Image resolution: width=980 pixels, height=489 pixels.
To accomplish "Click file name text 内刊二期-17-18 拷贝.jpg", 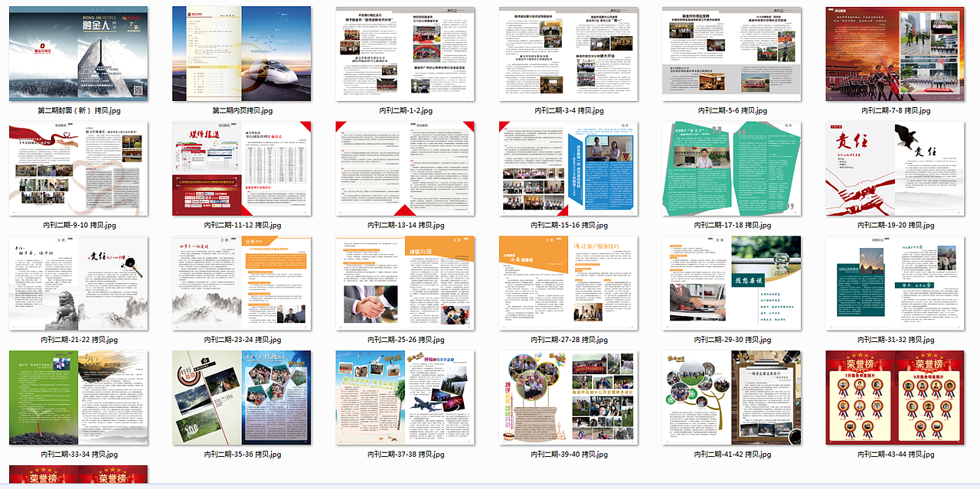I will click(731, 226).
